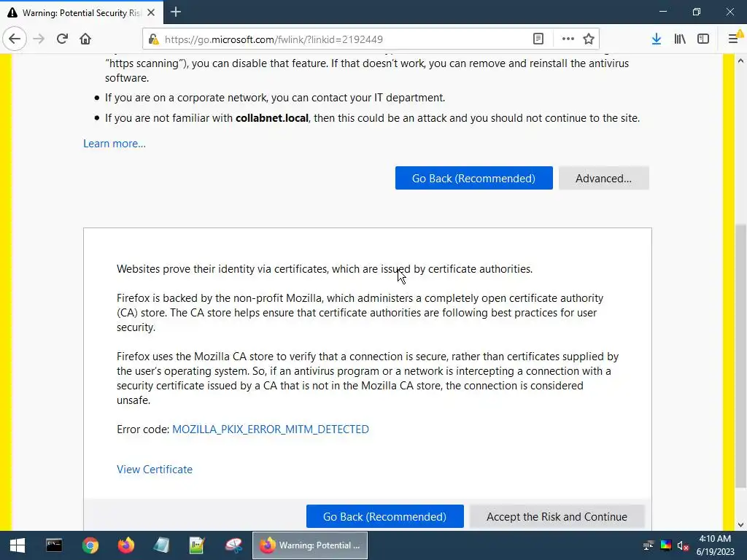Bookmark this page with star icon

click(x=589, y=39)
